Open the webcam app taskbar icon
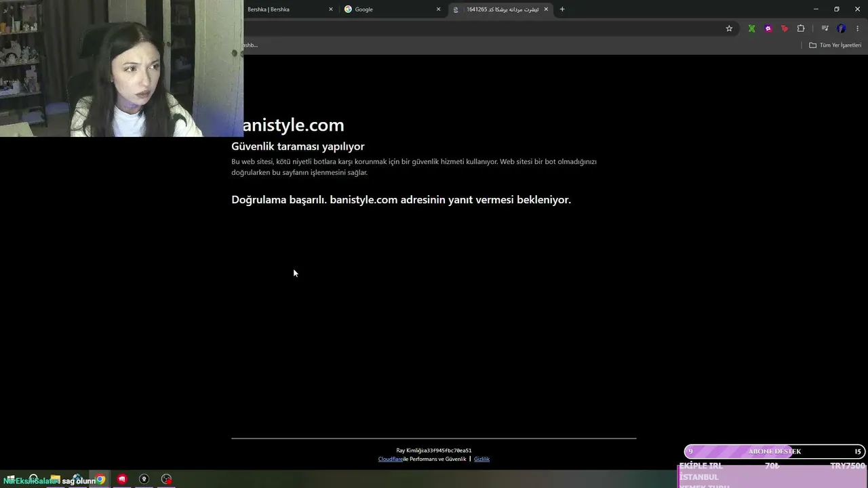 coord(144,480)
